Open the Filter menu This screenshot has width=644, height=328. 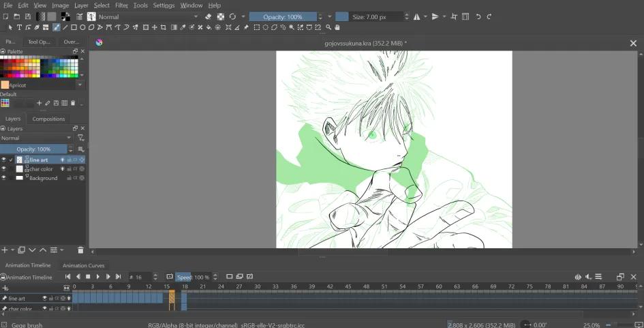click(x=121, y=5)
